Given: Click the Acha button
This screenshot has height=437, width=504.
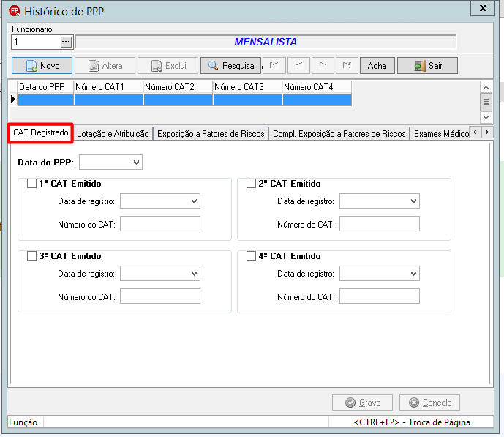Looking at the screenshot, I should tap(377, 66).
